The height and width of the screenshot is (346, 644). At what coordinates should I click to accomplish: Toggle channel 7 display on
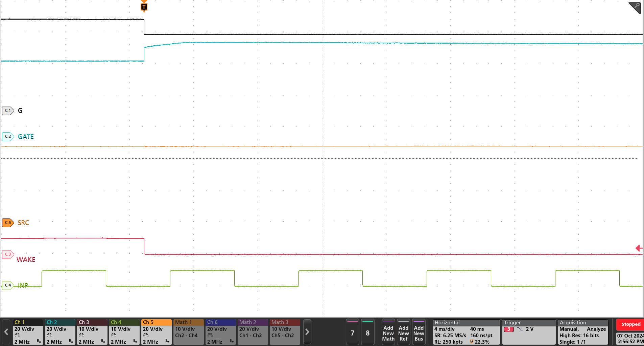pyautogui.click(x=353, y=332)
